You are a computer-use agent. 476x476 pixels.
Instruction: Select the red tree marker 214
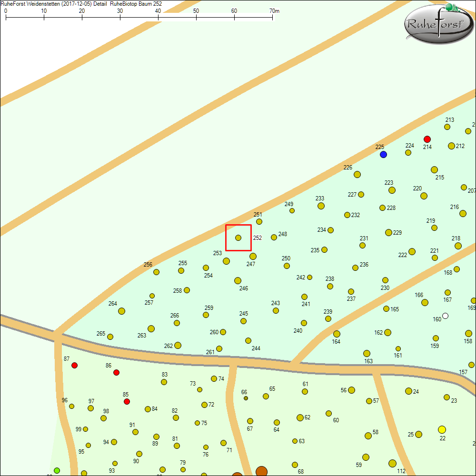(x=427, y=139)
